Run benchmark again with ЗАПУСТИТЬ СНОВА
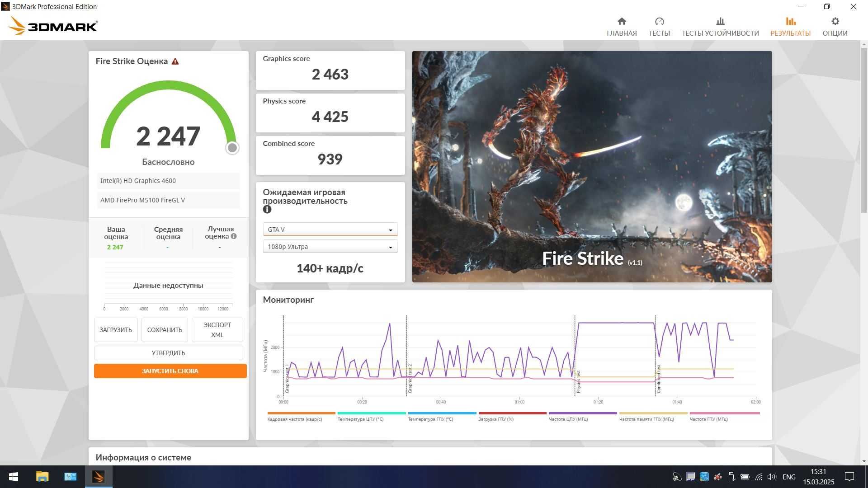Viewport: 868px width, 488px height. click(170, 371)
